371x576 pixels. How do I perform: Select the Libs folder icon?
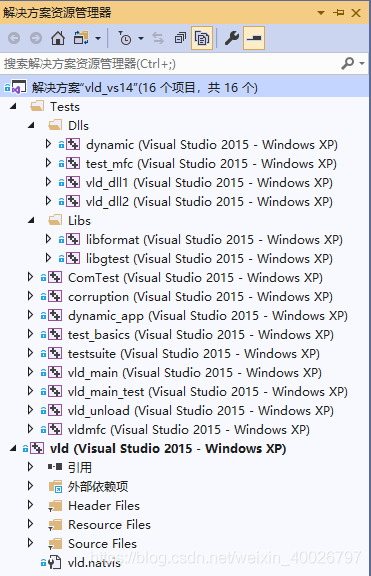pyautogui.click(x=55, y=220)
